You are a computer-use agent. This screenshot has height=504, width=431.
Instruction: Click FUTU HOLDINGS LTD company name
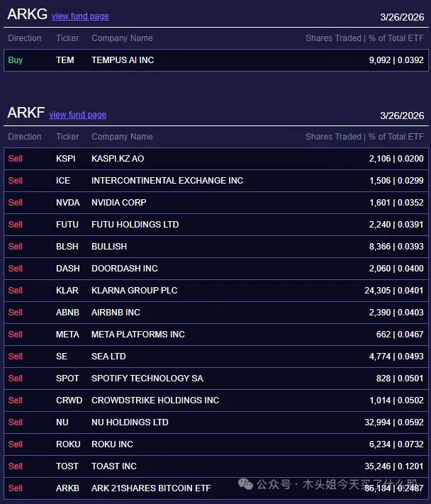point(135,225)
